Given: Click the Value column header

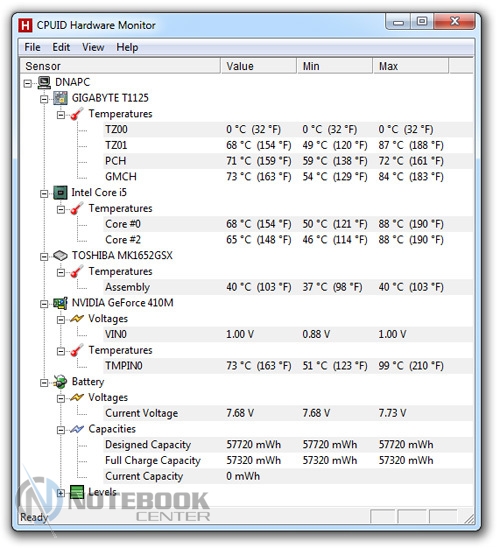Looking at the screenshot, I should click(258, 66).
